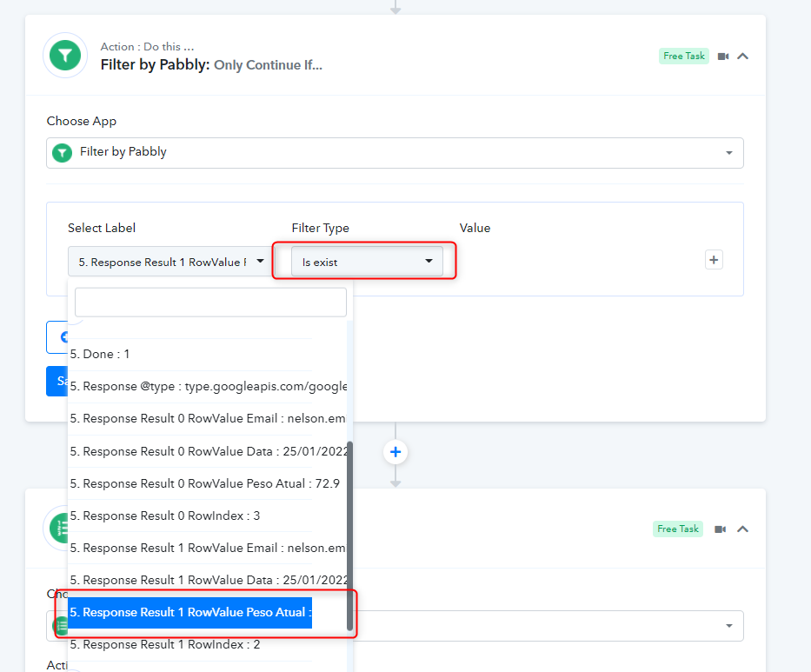Open the video tutorial icon in Filter step
Viewport: 811px width, 672px height.
723,57
